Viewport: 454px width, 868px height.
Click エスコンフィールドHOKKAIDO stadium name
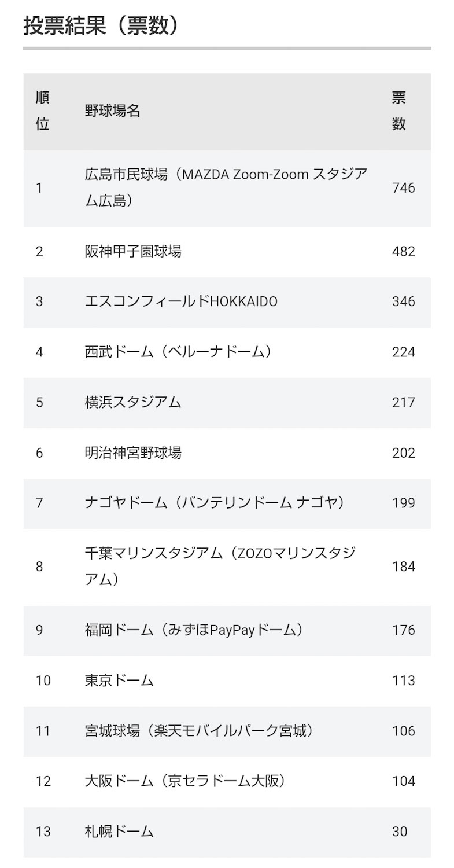pyautogui.click(x=181, y=301)
